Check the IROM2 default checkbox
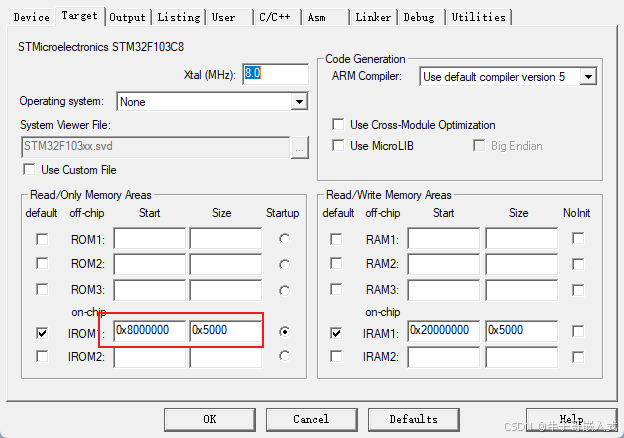Screen dimensions: 624x438 click(42, 356)
